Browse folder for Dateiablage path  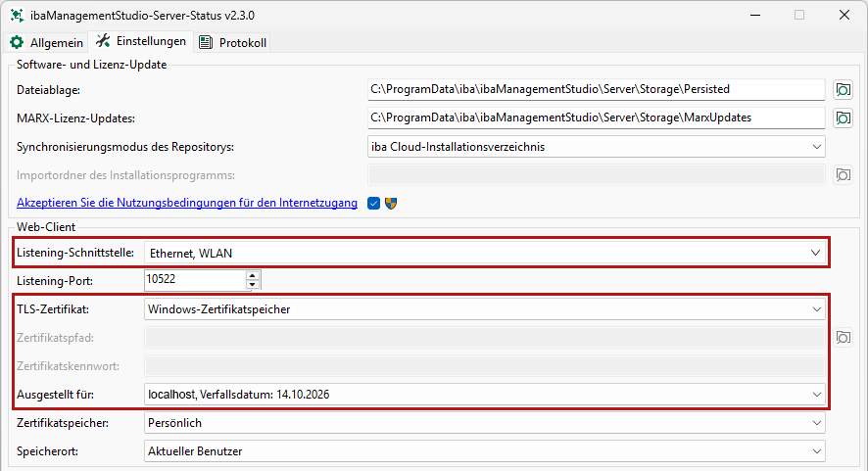(x=844, y=90)
